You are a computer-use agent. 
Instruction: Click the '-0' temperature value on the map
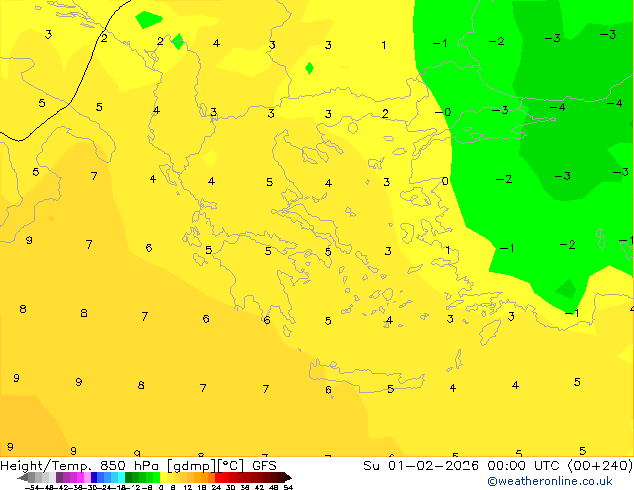tap(443, 112)
